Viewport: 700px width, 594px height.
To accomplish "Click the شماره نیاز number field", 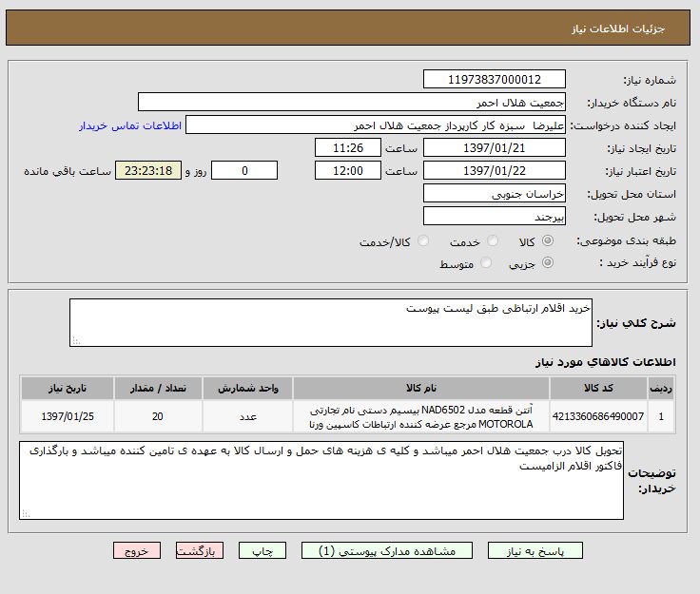I will coord(494,80).
